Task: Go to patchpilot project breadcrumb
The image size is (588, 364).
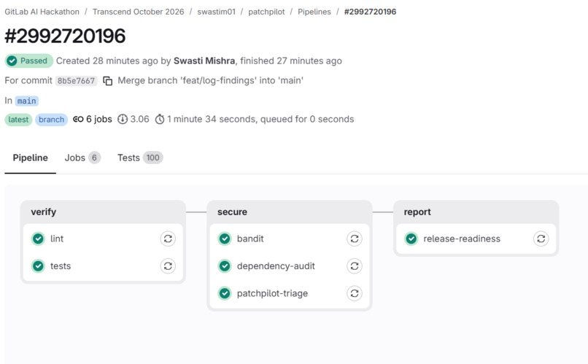Action: click(x=266, y=12)
